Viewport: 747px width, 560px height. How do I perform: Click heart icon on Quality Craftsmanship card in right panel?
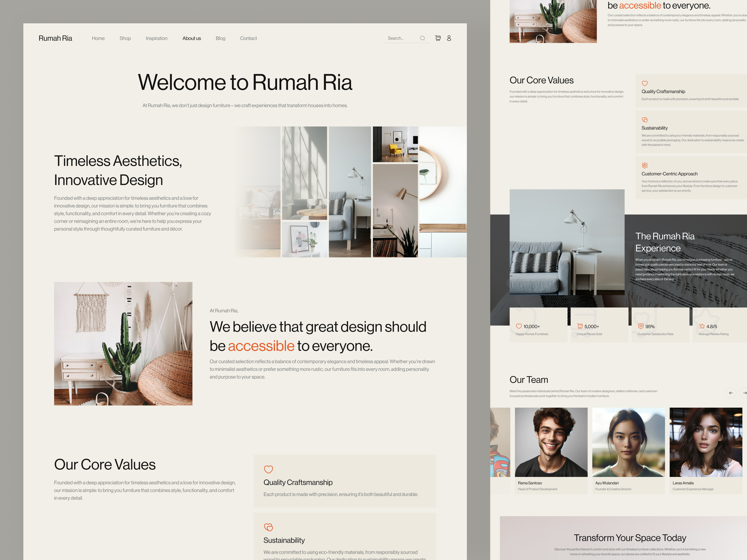point(644,83)
